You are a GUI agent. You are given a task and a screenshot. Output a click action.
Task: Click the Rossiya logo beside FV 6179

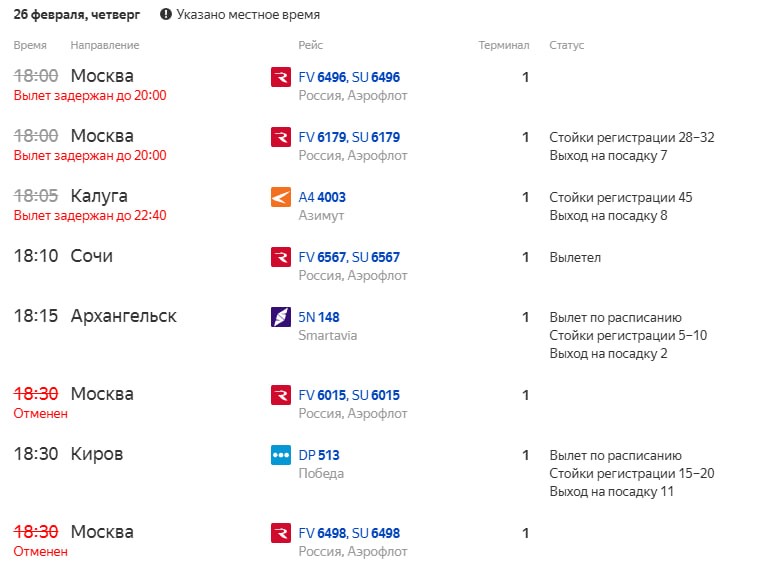[281, 137]
